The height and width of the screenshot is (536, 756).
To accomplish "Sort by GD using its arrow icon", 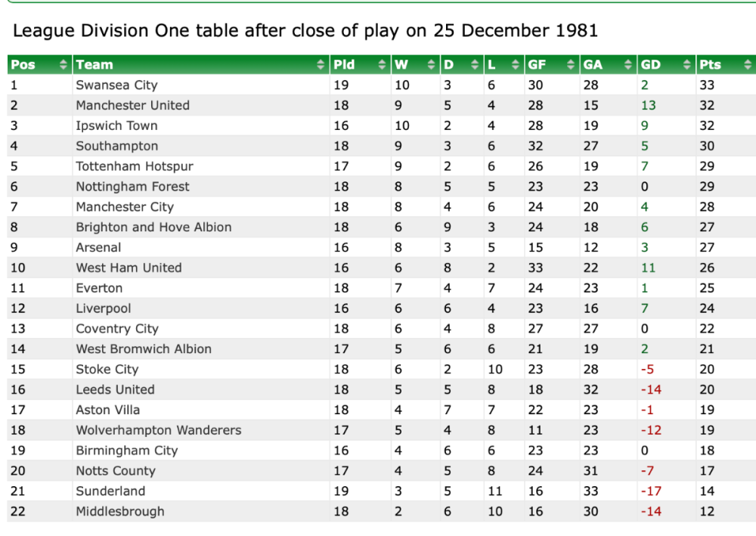I will click(x=687, y=65).
